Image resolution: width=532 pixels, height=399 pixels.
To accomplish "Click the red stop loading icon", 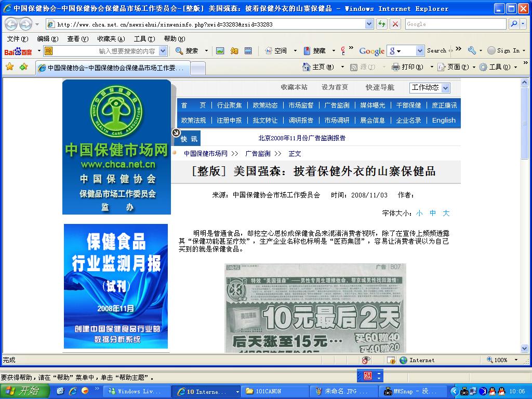I will click(x=395, y=24).
